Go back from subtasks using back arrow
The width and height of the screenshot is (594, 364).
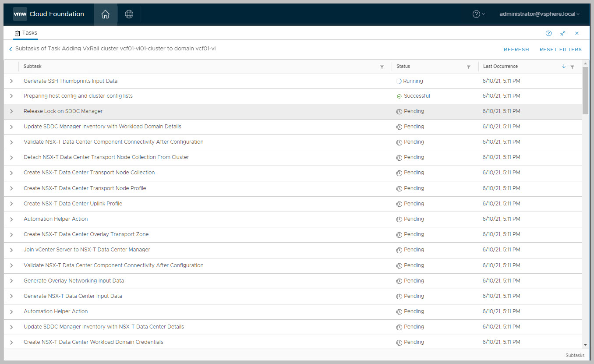coord(11,49)
